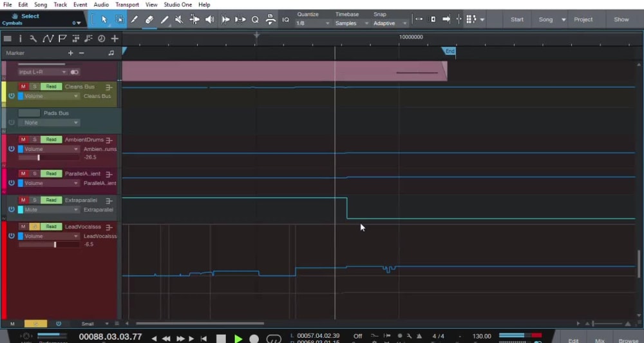Open the Audio menu
This screenshot has width=644, height=343.
pyautogui.click(x=101, y=5)
